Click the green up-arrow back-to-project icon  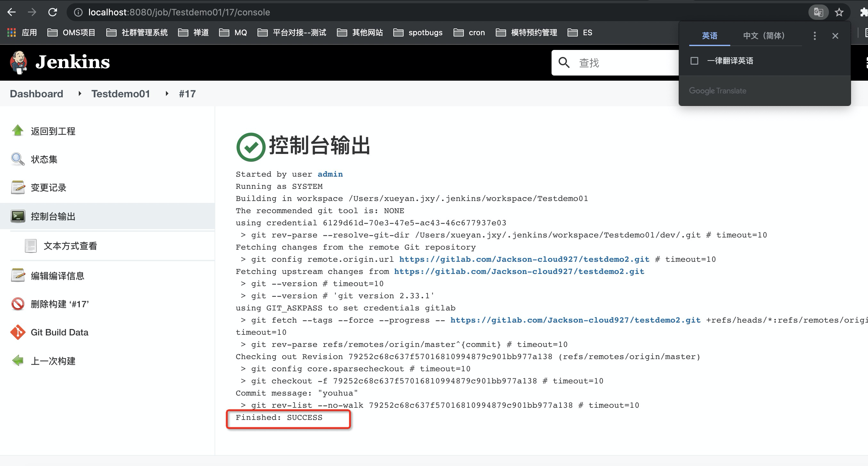coord(18,131)
